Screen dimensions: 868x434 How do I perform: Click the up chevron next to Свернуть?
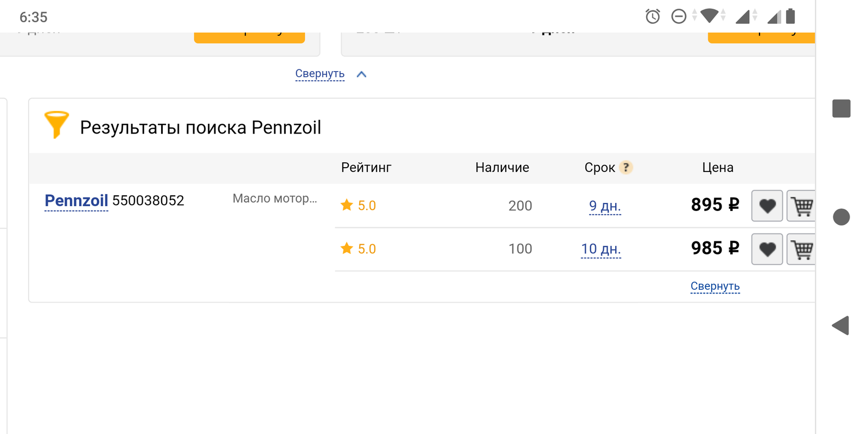361,74
